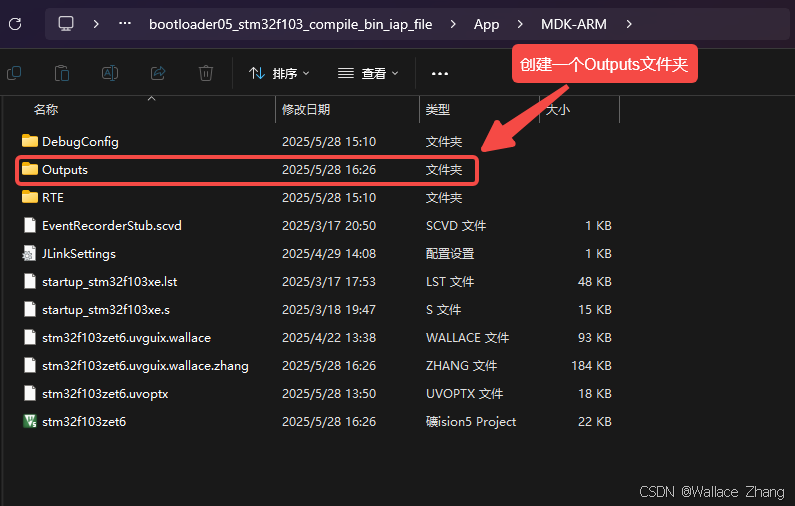
Task: Click the stm32f103zet6.uvoptx file icon
Action: tap(30, 393)
